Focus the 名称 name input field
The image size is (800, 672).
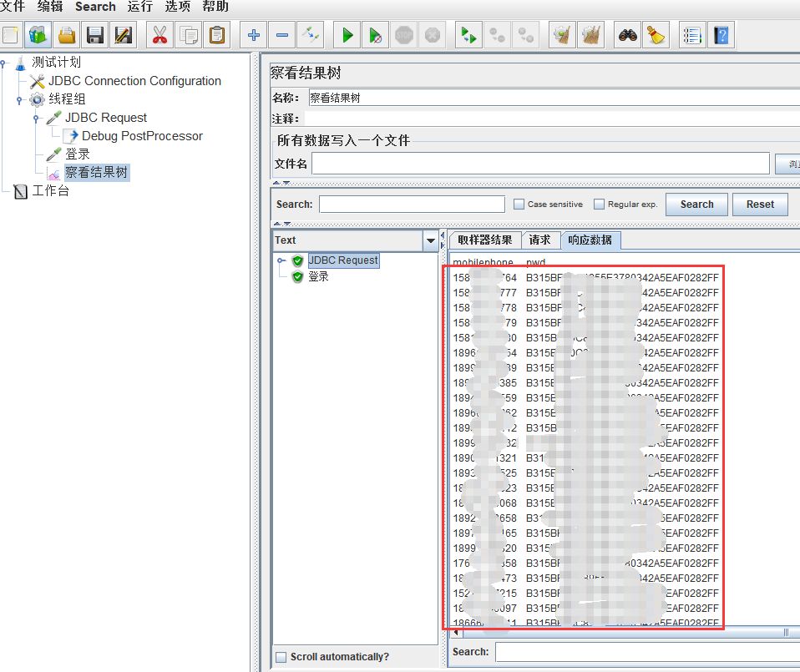click(554, 98)
